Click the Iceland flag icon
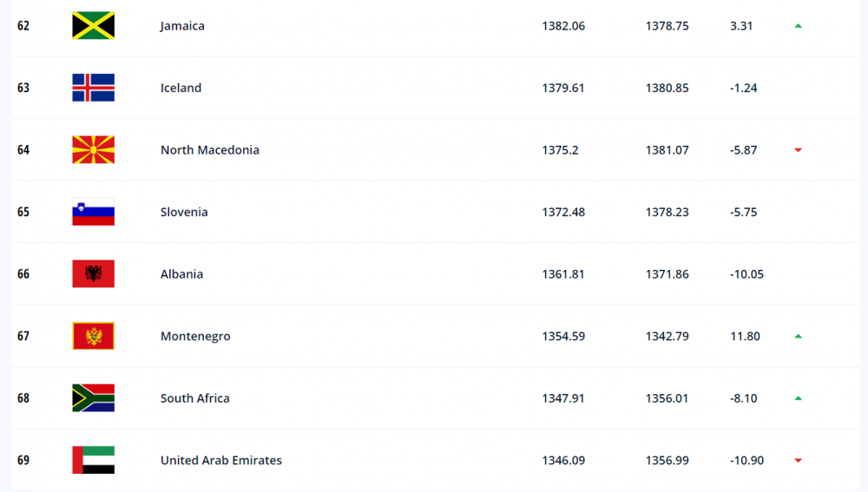Viewport: 868px width, 492px height. coord(93,88)
